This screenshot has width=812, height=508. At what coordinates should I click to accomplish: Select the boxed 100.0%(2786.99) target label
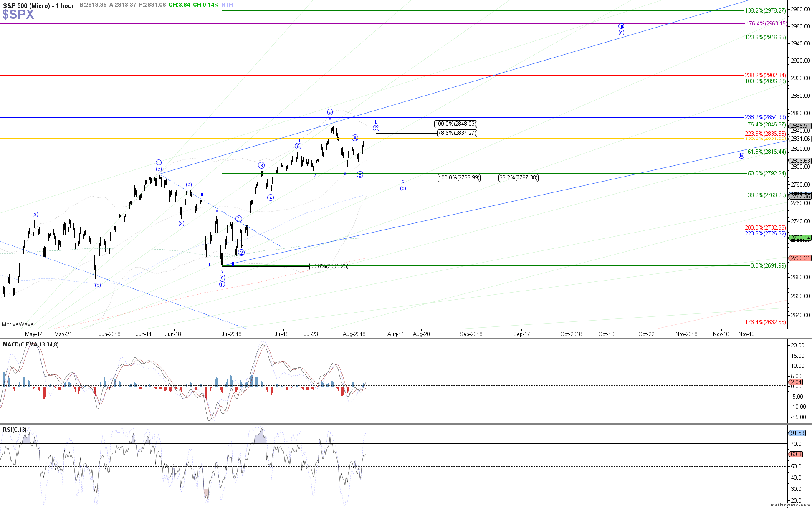coord(459,178)
